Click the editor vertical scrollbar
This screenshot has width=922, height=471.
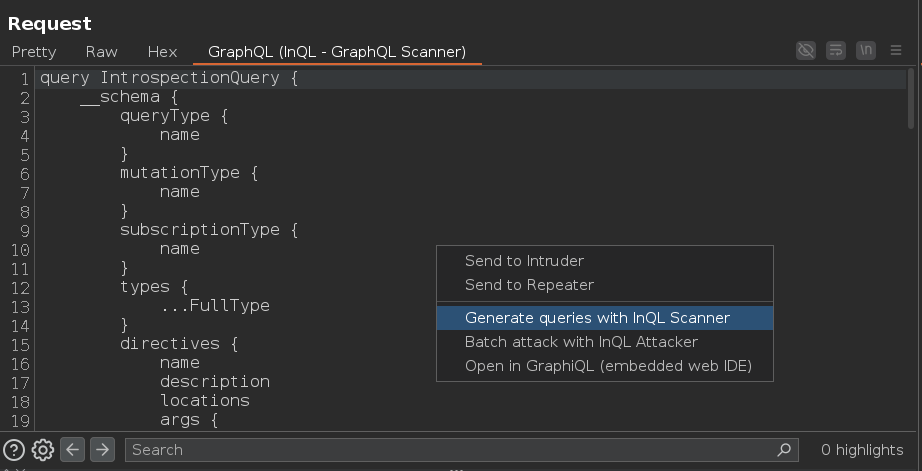[911, 98]
